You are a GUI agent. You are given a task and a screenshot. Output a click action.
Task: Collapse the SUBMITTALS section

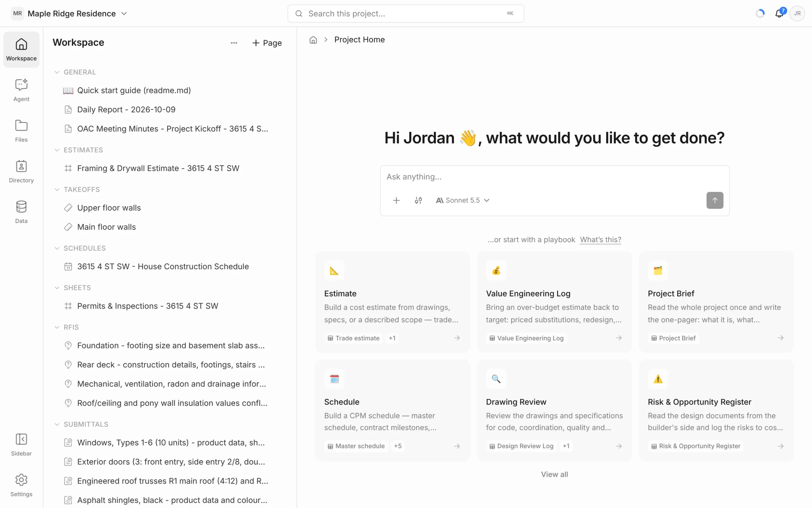57,424
